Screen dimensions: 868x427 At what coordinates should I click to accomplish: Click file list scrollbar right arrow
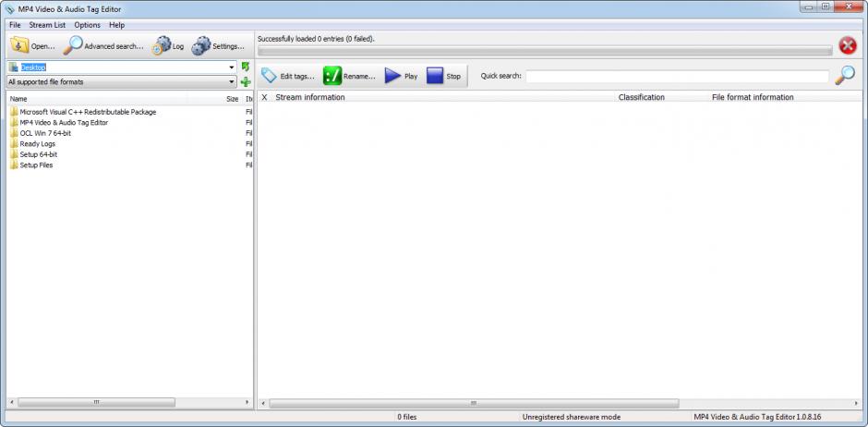[x=247, y=402]
